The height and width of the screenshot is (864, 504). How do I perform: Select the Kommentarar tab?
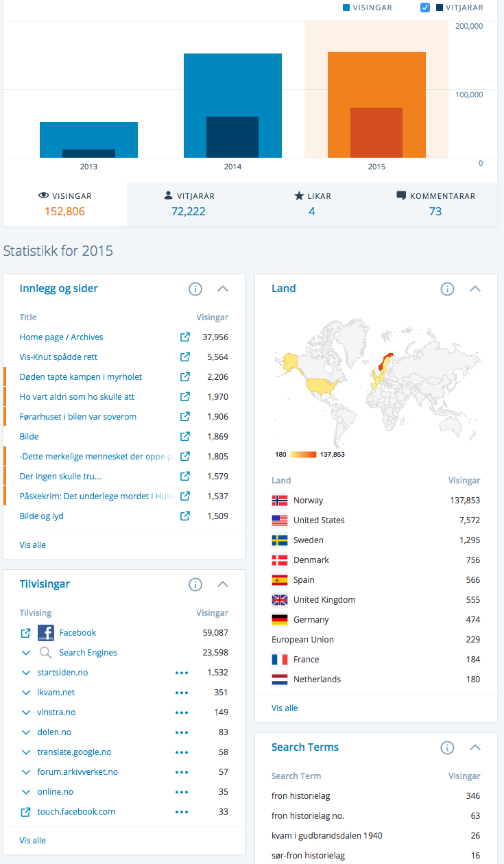click(x=435, y=204)
